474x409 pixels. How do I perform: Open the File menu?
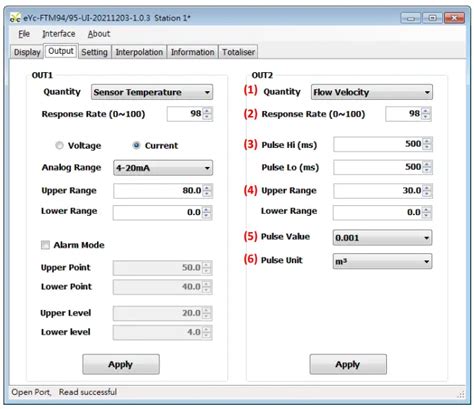point(24,34)
